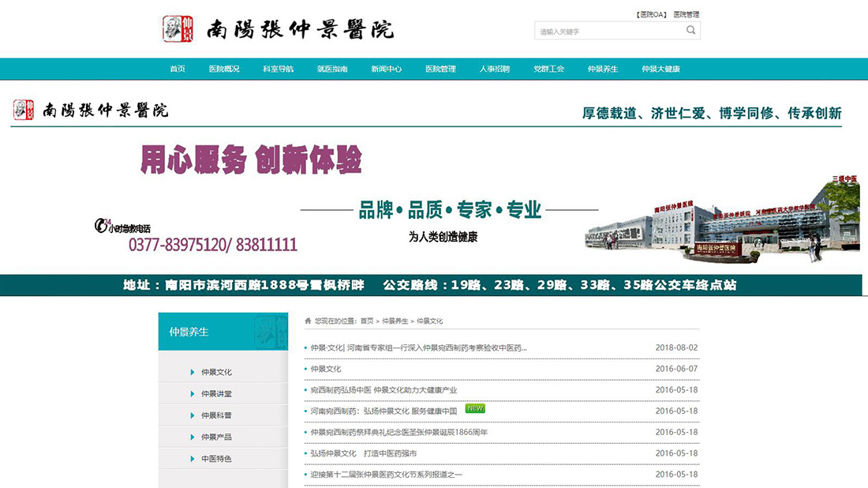
Task: Open the 医院管理 link beside 医院OA
Action: 686,14
